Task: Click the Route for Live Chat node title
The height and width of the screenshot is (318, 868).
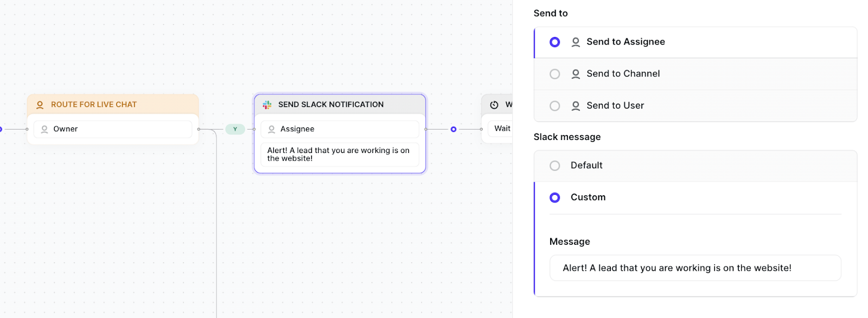Action: coord(94,104)
